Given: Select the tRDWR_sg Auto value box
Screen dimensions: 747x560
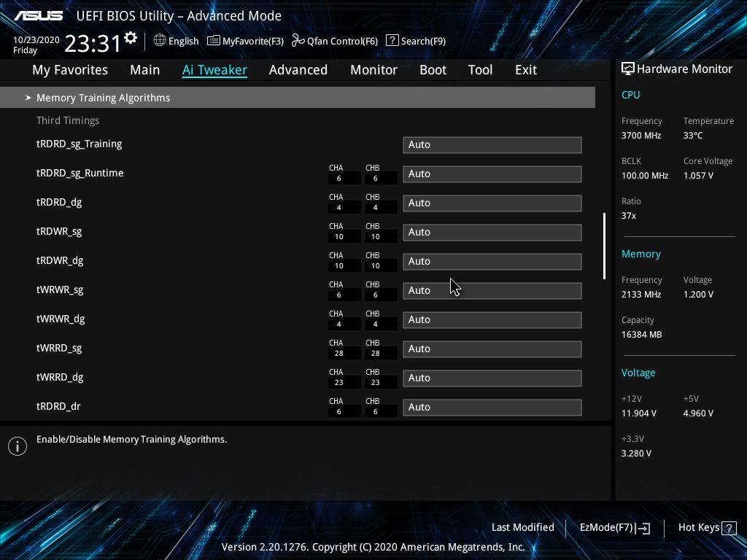Looking at the screenshot, I should point(492,232).
